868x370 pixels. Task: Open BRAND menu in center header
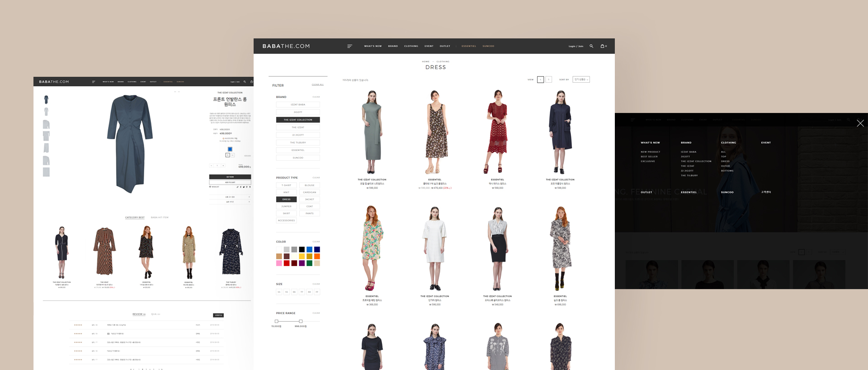tap(393, 46)
